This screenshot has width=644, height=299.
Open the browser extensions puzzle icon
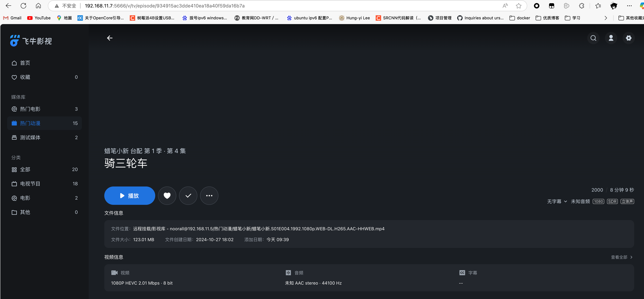point(582,6)
